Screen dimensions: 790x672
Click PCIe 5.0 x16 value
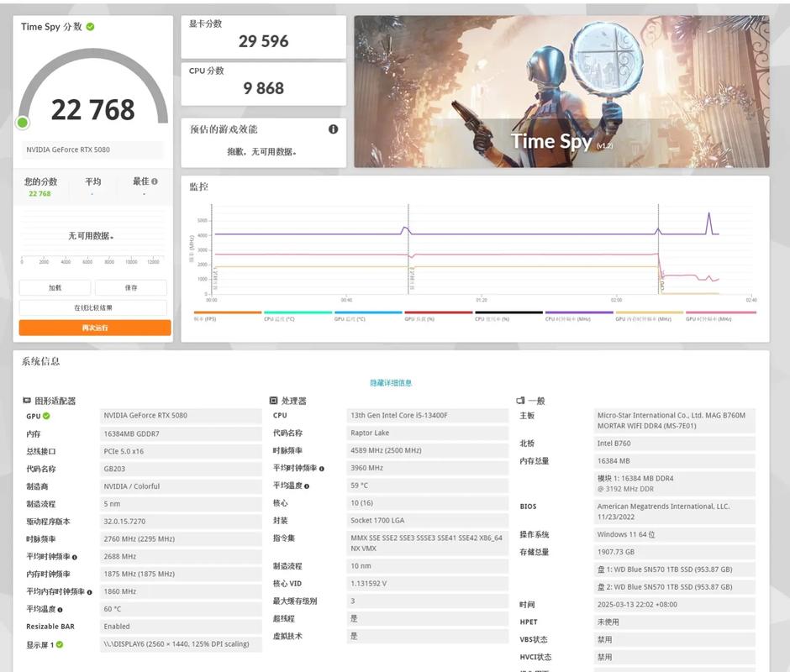(181, 451)
